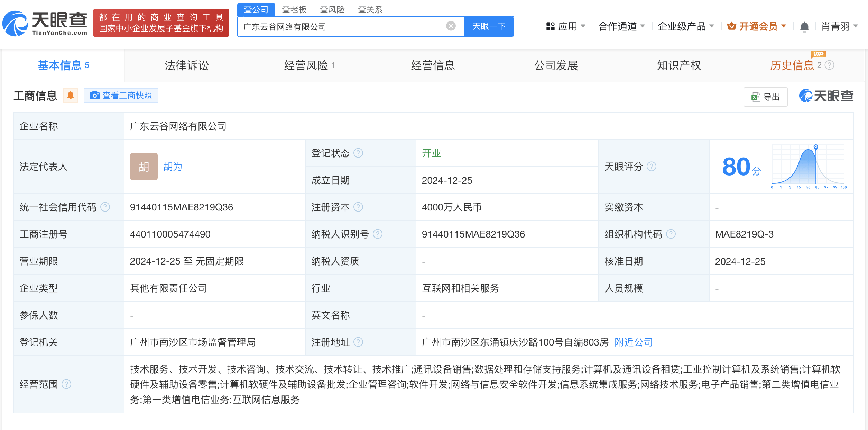The image size is (868, 430).
Task: Click help icon beside 统一社会信用代码
Action: click(105, 207)
